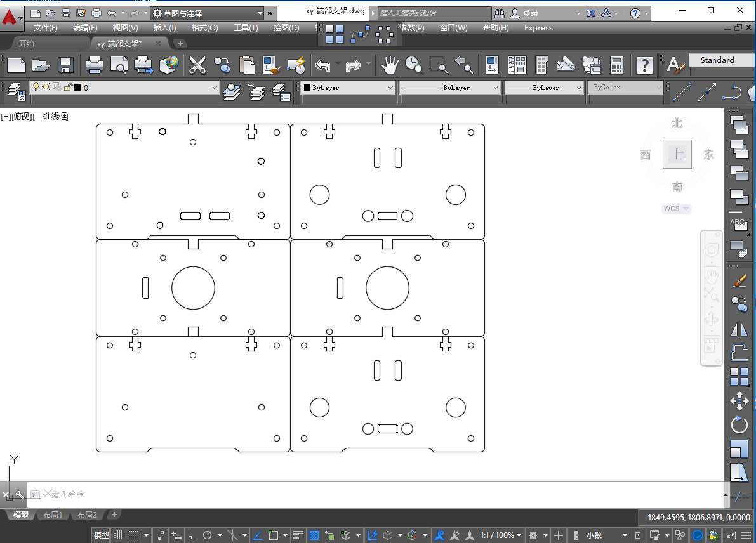This screenshot has height=543, width=756.
Task: Activate the Pan hand tool
Action: coord(389,65)
